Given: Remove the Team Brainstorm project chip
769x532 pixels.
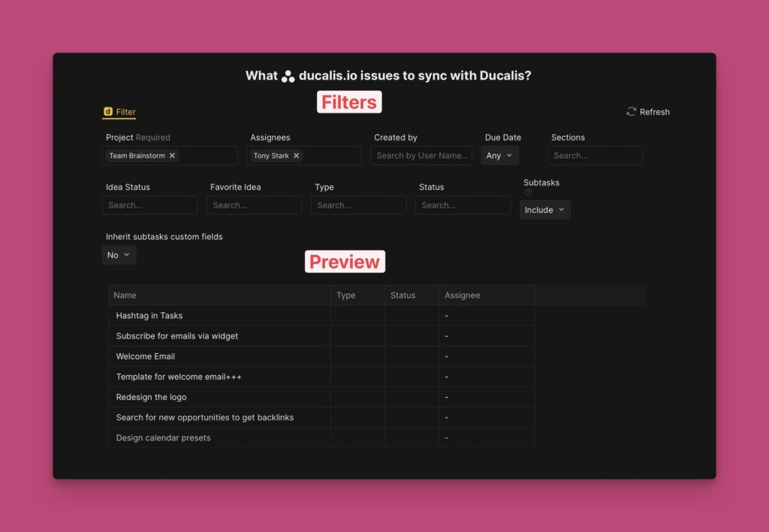Looking at the screenshot, I should pos(172,156).
